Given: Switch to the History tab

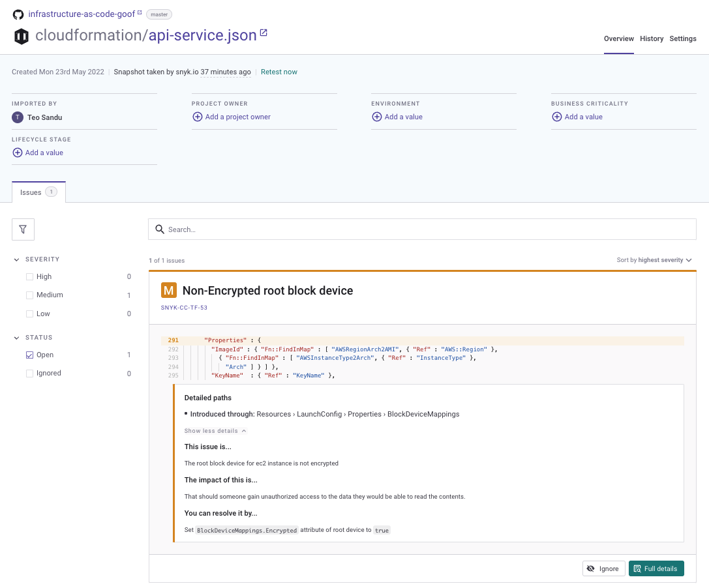Looking at the screenshot, I should click(652, 38).
